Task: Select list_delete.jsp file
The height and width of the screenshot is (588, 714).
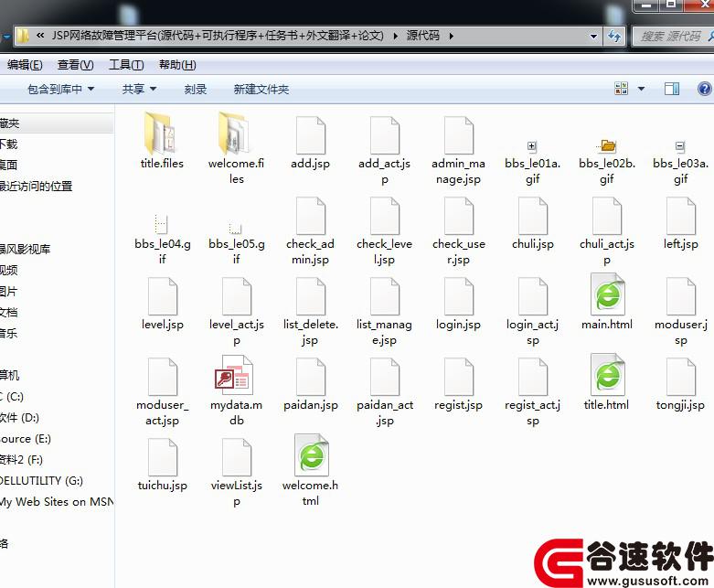Action: click(311, 312)
